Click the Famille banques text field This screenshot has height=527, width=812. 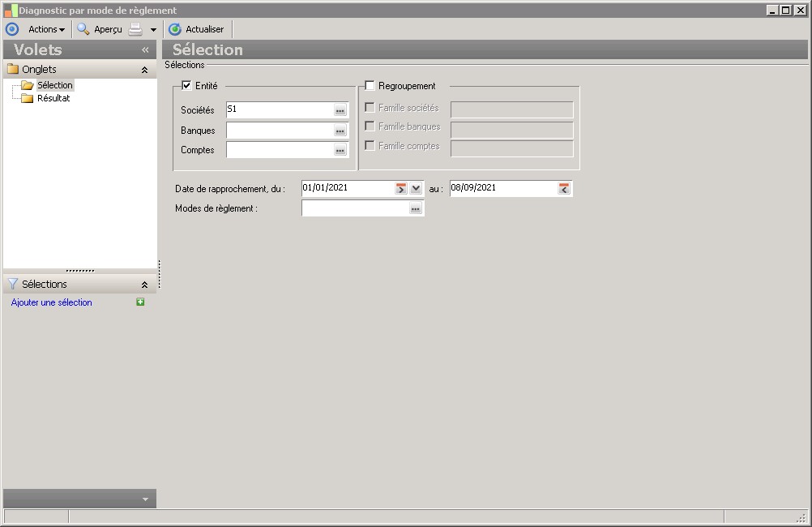click(x=512, y=130)
